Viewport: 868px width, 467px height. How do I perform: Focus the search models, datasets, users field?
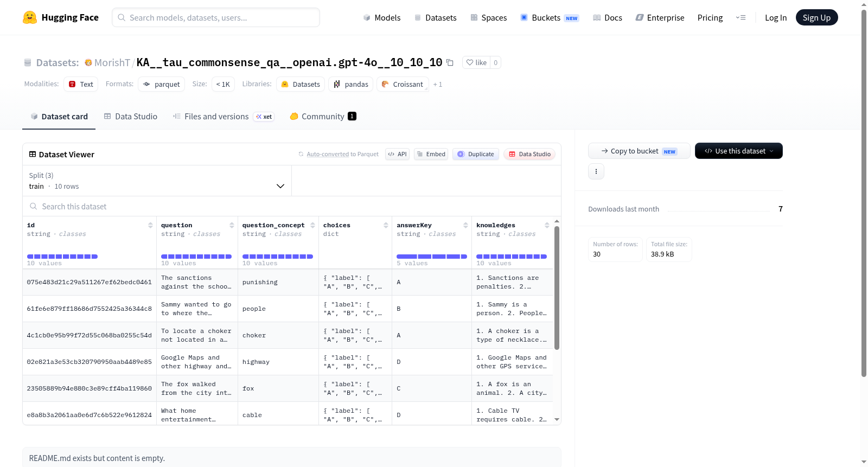click(216, 17)
